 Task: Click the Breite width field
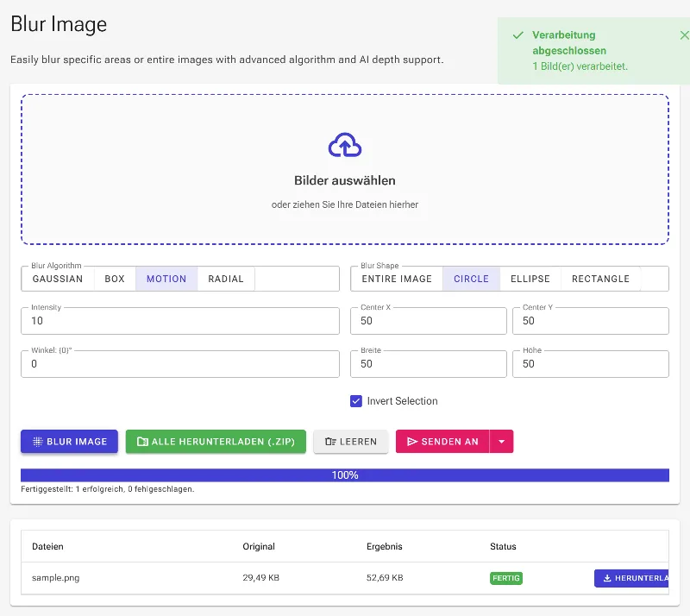coord(428,364)
